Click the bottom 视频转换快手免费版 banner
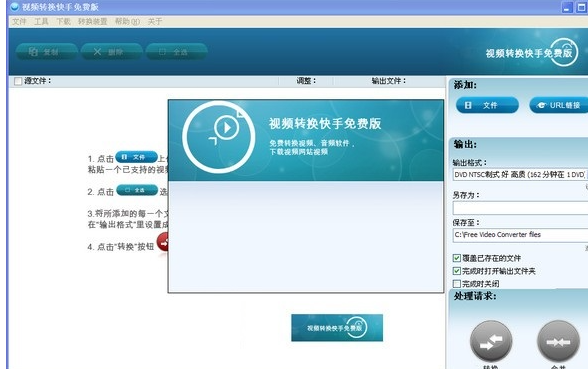 pyautogui.click(x=337, y=328)
